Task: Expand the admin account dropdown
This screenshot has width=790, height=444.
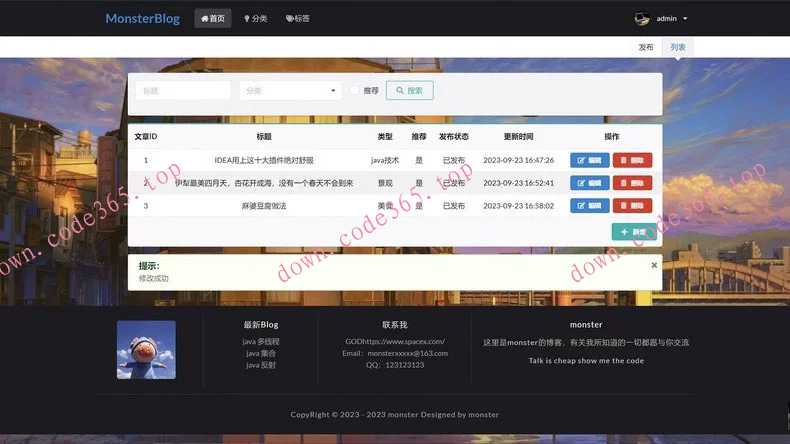Action: pos(672,19)
